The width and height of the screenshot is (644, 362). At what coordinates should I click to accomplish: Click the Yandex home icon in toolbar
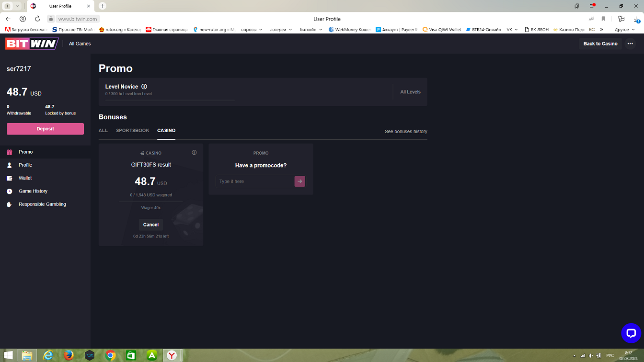[x=23, y=19]
